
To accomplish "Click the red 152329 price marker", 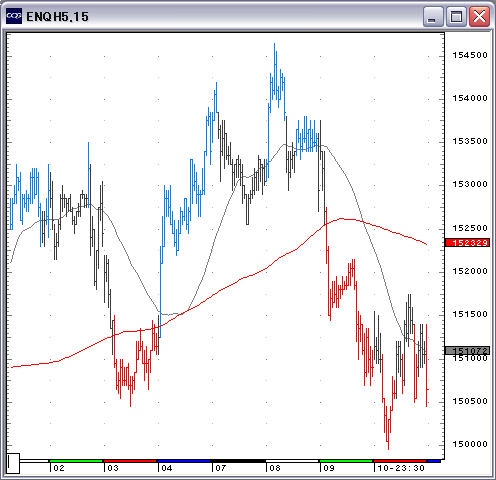I will (467, 243).
